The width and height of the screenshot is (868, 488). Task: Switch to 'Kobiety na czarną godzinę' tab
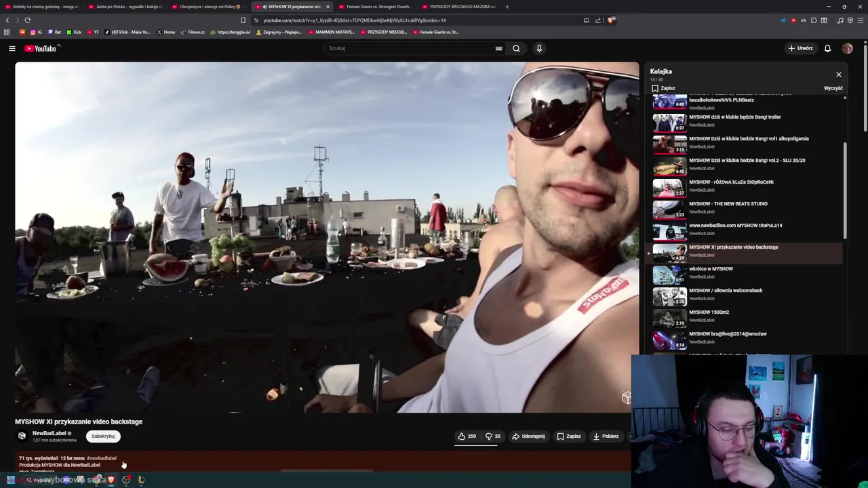42,6
